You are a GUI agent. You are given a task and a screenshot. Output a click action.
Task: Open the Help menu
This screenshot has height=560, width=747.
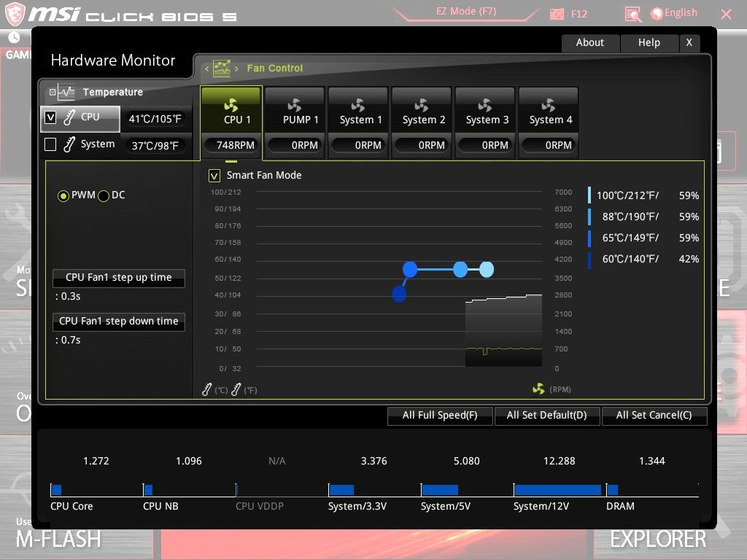pos(649,43)
